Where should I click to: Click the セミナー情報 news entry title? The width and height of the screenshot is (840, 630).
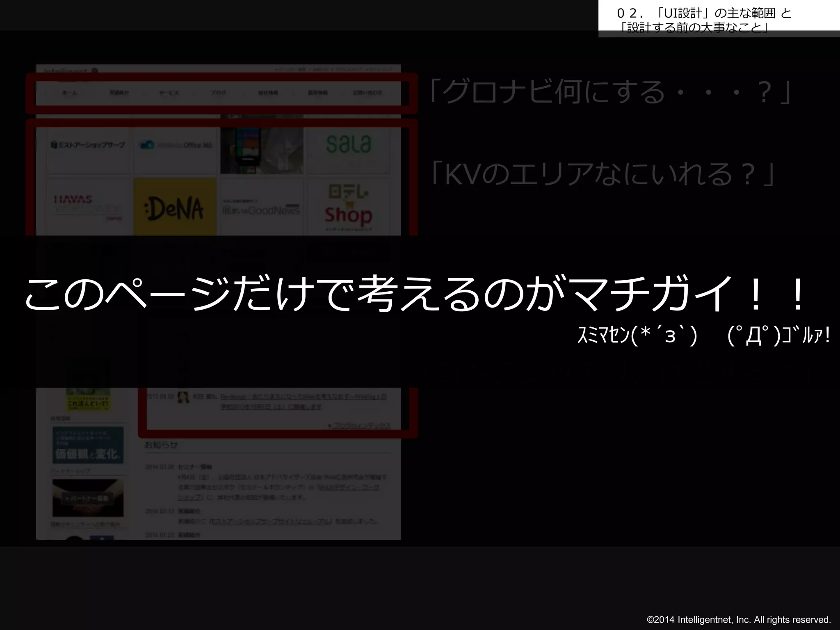coord(195,467)
